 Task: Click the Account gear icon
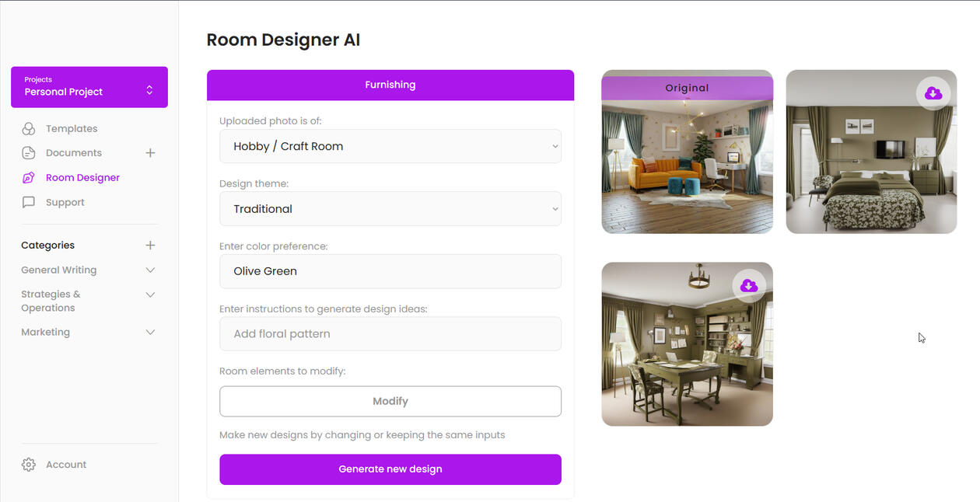(x=29, y=465)
